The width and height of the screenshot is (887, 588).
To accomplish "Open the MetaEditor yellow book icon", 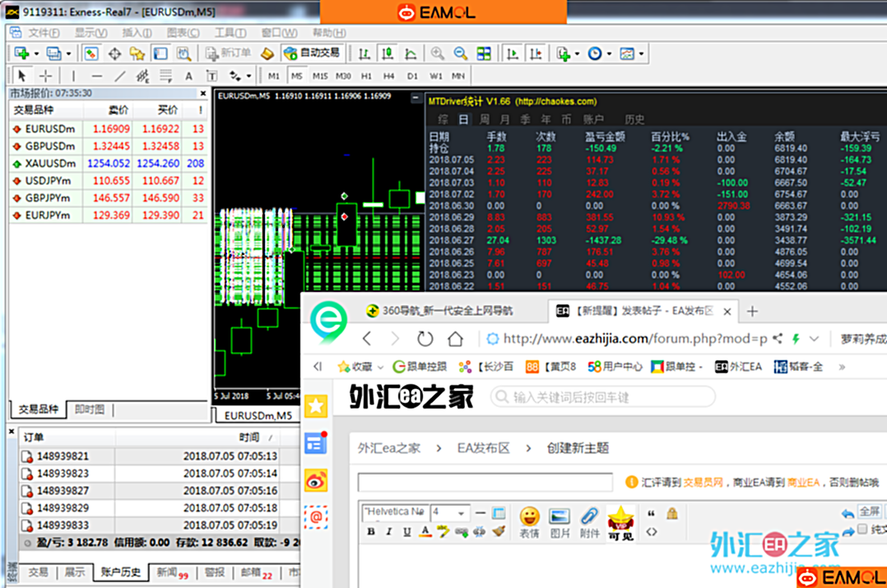I will click(267, 53).
